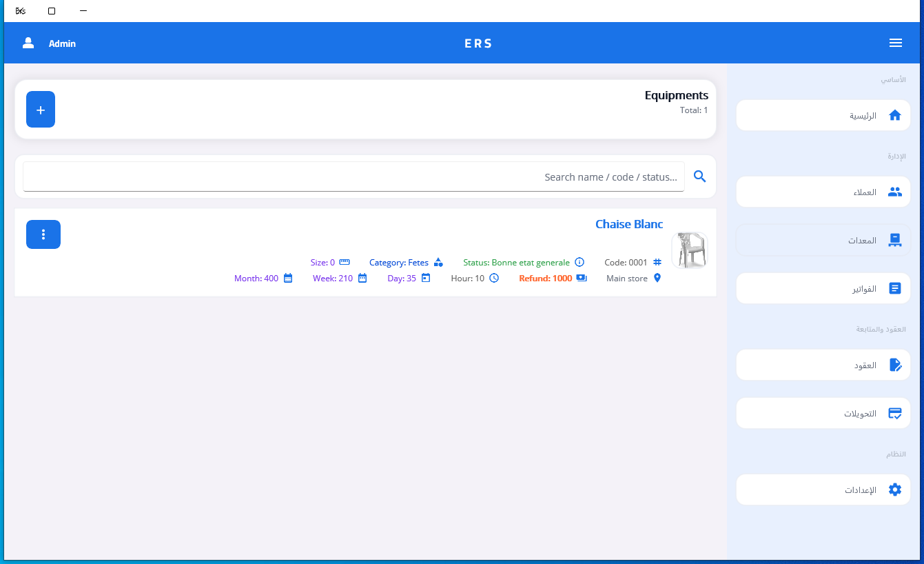The width and height of the screenshot is (924, 564).
Task: Click the Admin user profile icon
Action: click(x=28, y=43)
